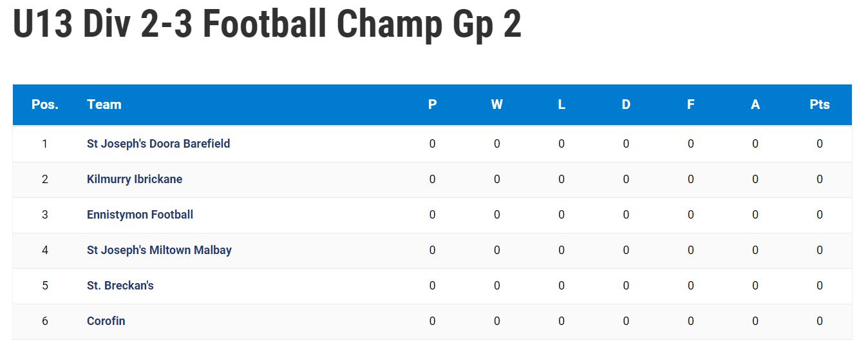868x354 pixels.
Task: Select the L (losses) column header
Action: 561,104
